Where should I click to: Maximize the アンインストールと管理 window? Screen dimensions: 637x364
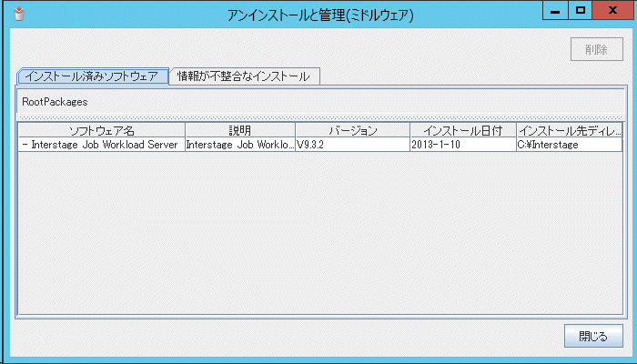coord(581,11)
